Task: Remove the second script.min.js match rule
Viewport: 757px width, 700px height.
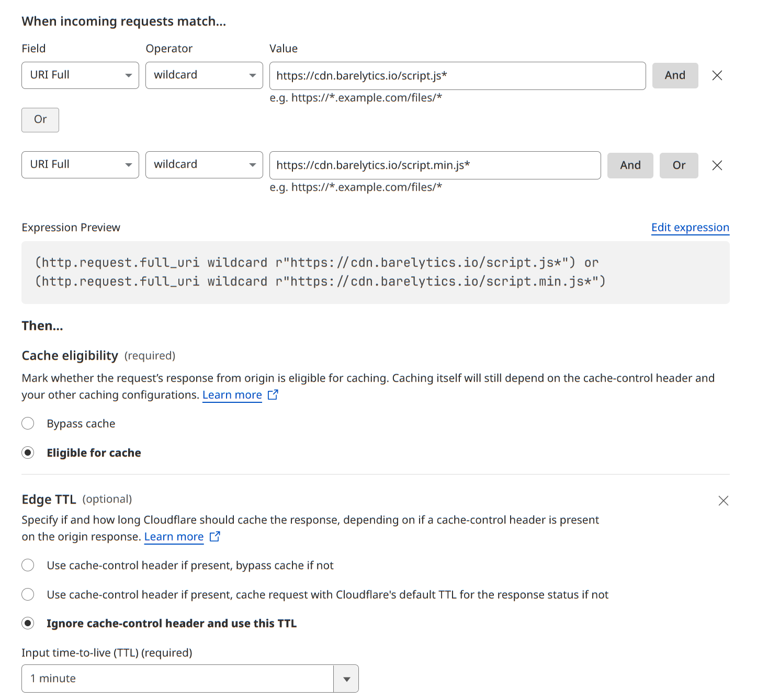Action: point(717,165)
